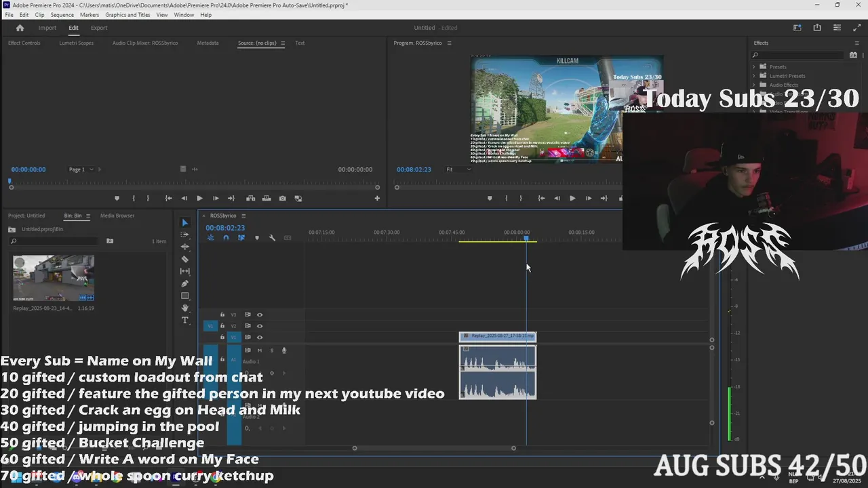Viewport: 868px width, 488px height.
Task: Open Effects panel menu
Action: (x=856, y=43)
